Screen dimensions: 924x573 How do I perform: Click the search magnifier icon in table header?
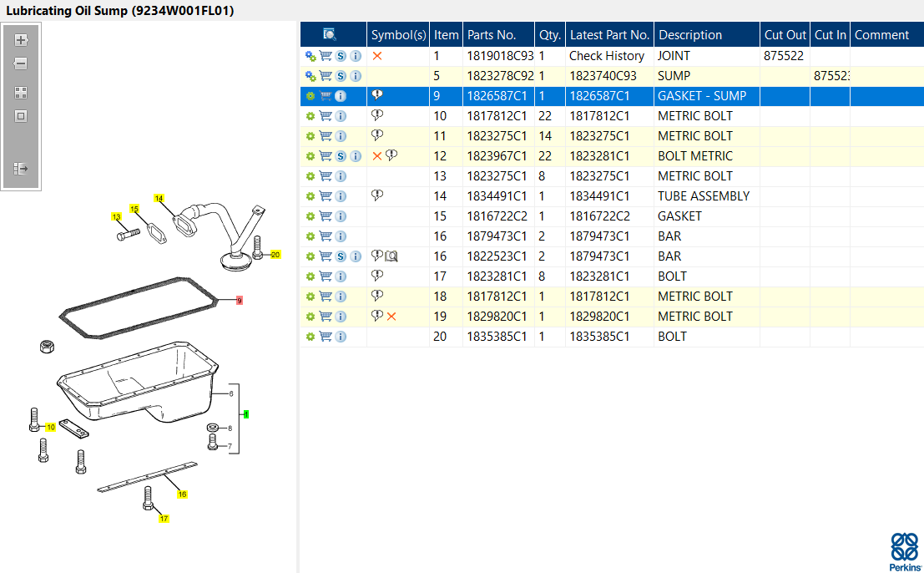(x=330, y=35)
